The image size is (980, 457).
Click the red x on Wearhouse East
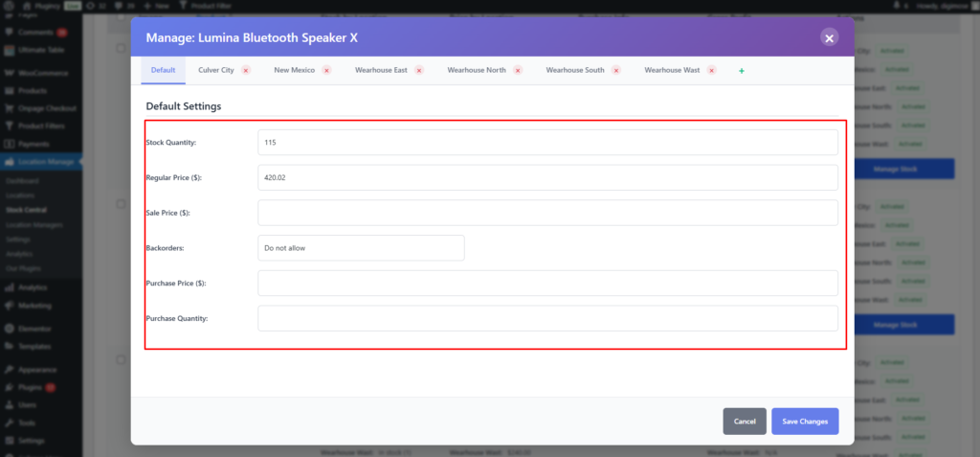[418, 71]
